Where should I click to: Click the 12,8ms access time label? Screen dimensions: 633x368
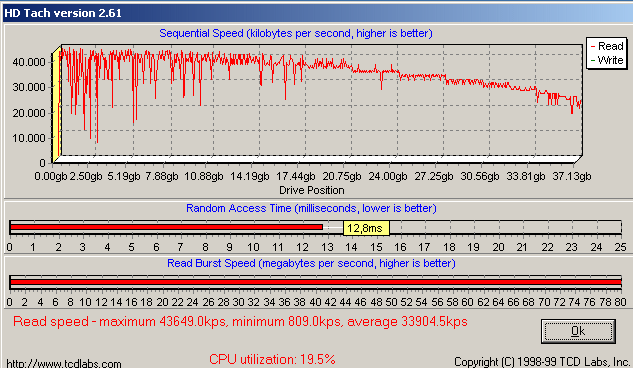(x=366, y=228)
